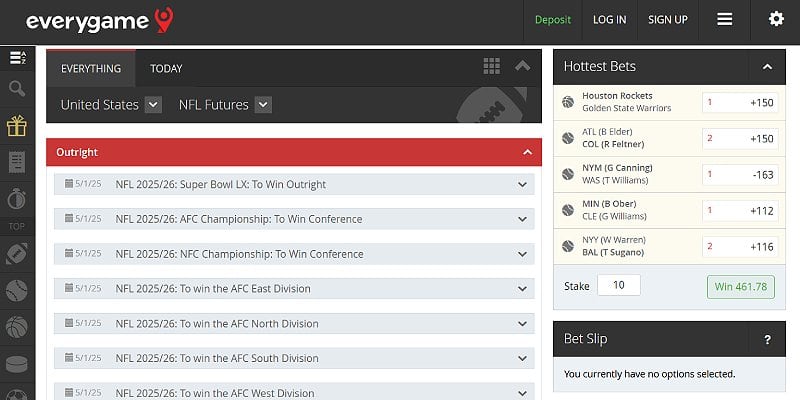Screen dimensions: 800x400
Task: Open the gift promotions icon
Action: point(17,125)
